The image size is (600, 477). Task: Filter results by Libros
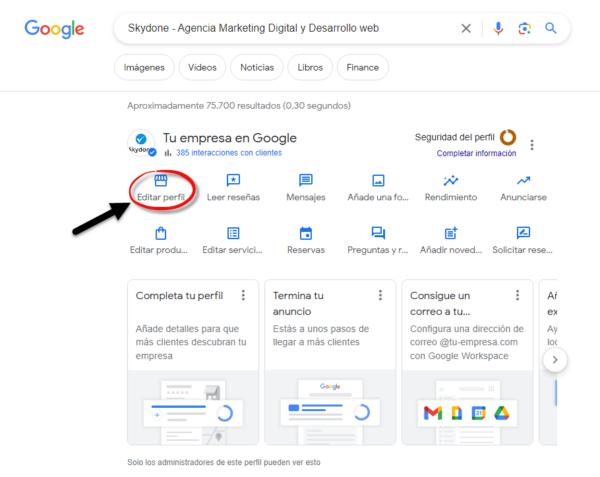pyautogui.click(x=310, y=67)
